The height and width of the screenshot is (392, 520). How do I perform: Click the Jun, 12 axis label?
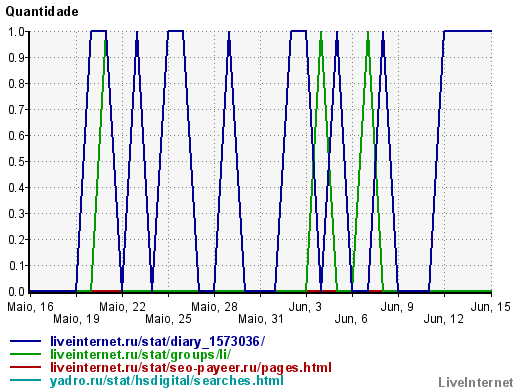point(443,319)
